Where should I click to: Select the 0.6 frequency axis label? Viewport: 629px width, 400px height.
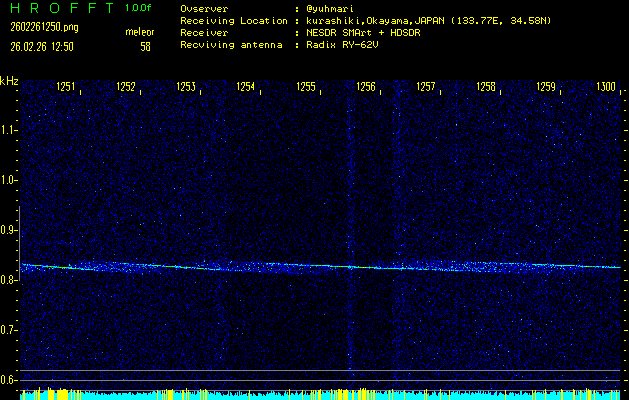[9, 380]
